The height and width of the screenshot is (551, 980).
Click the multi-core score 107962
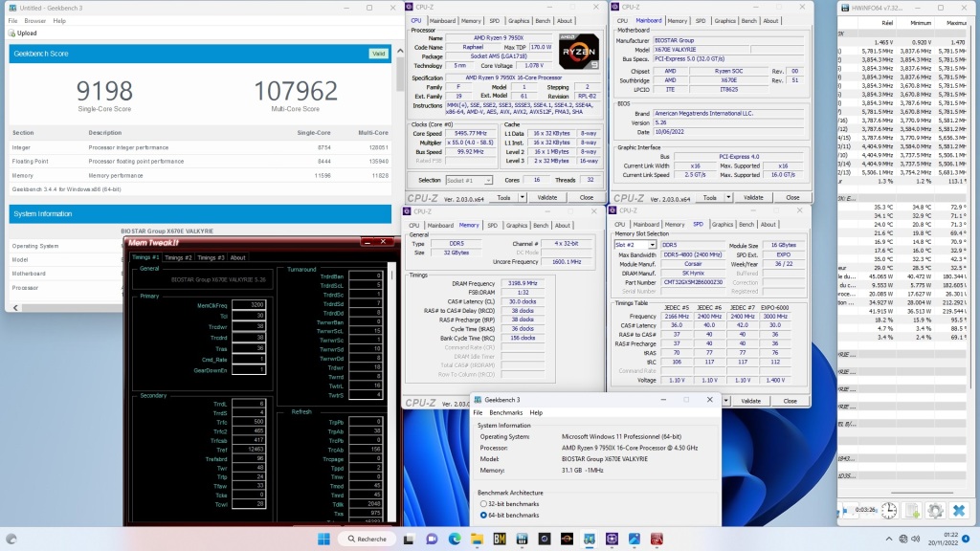tap(296, 91)
